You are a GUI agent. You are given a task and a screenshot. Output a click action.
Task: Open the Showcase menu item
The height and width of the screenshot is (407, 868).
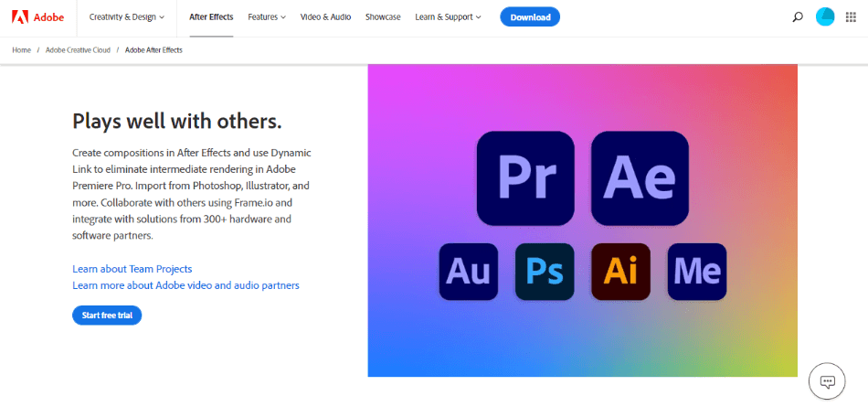pos(383,17)
